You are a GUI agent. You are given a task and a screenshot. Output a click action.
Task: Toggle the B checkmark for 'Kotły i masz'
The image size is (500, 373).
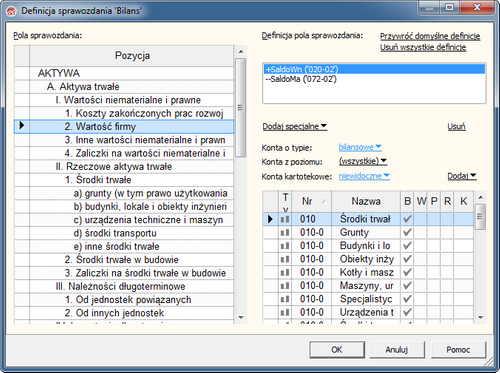pyautogui.click(x=407, y=272)
